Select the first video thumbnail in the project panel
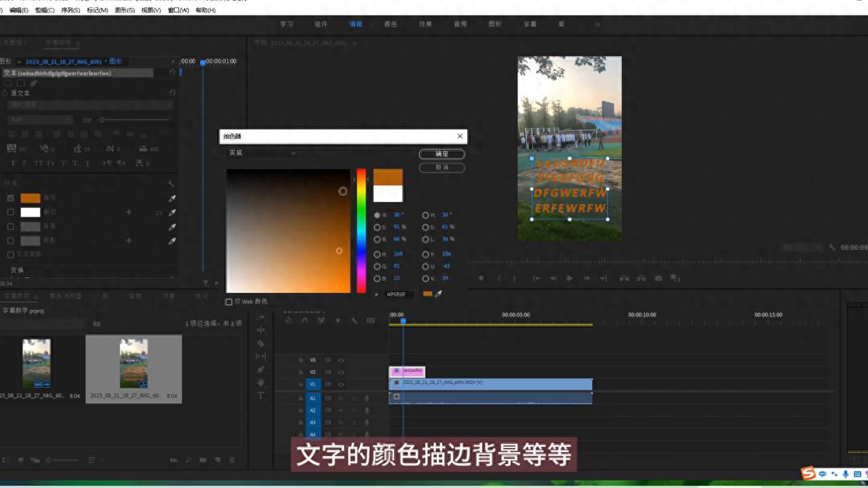 pos(36,364)
